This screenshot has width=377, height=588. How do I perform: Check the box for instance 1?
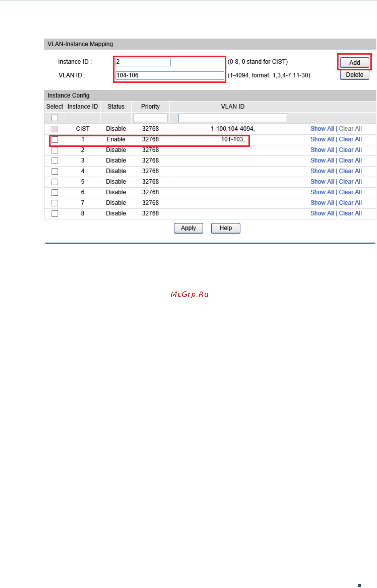[x=55, y=140]
